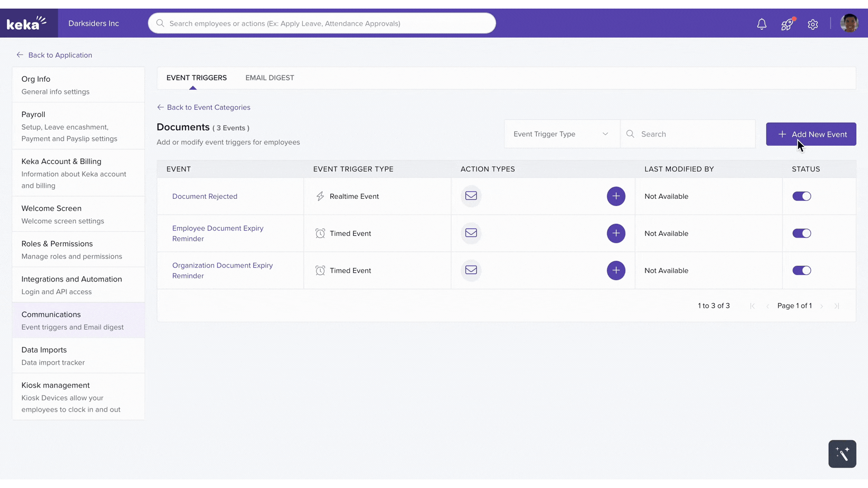Image resolution: width=868 pixels, height=488 pixels.
Task: Add action type for Organization Document Expiry Reminder
Action: 616,270
